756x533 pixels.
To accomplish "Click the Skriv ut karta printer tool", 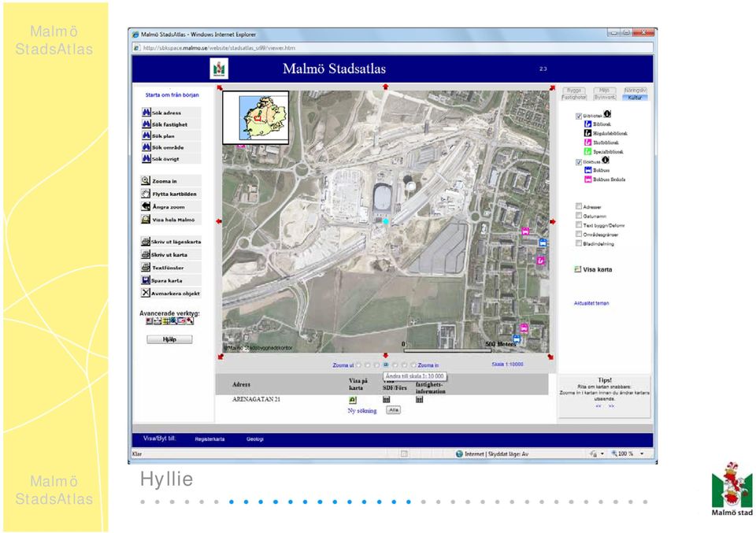I will [x=171, y=254].
